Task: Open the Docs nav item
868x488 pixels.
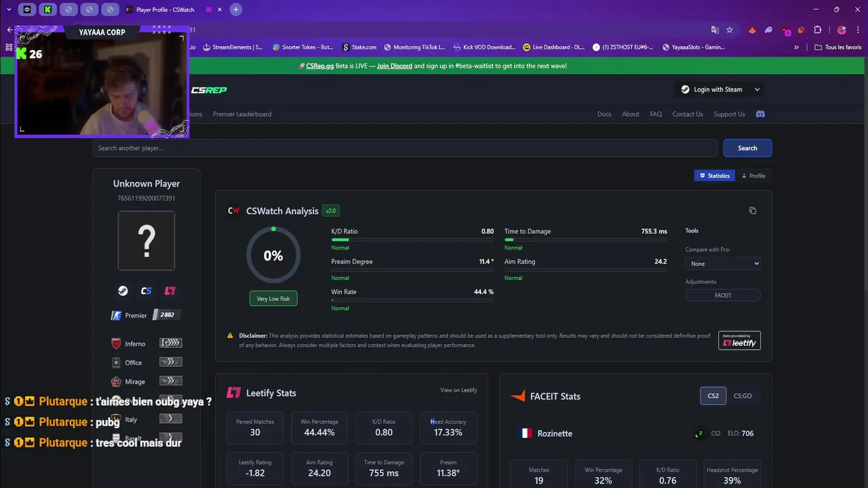Action: (x=604, y=114)
